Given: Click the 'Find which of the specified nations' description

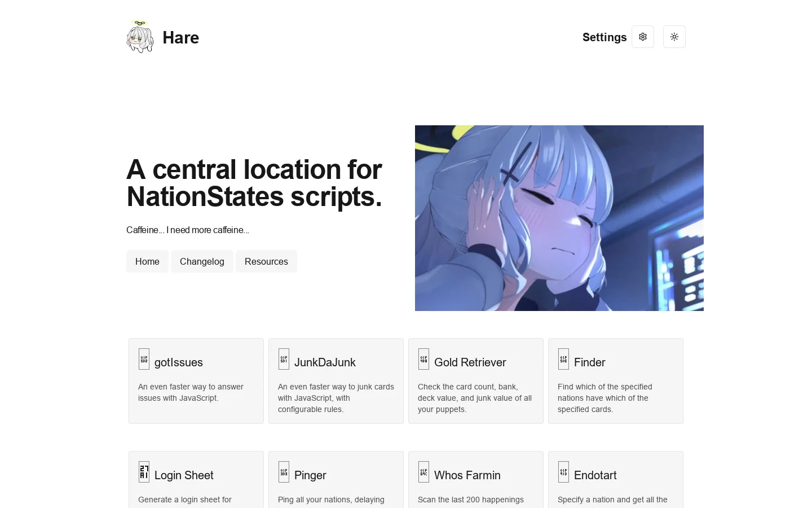Looking at the screenshot, I should pos(605,398).
